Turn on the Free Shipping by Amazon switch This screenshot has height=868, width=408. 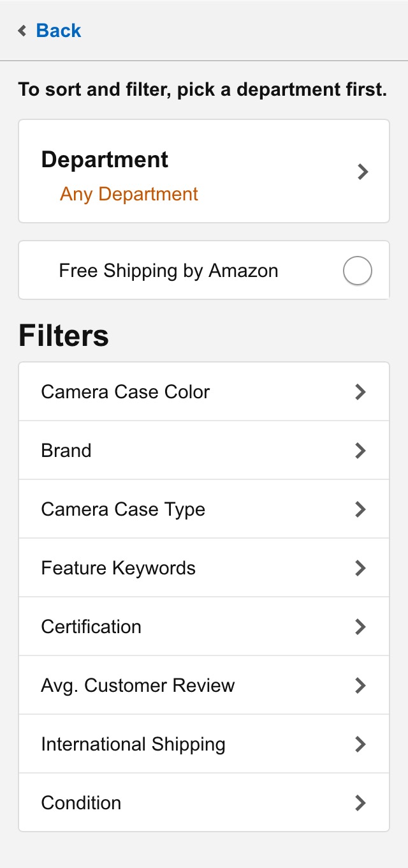tap(357, 271)
